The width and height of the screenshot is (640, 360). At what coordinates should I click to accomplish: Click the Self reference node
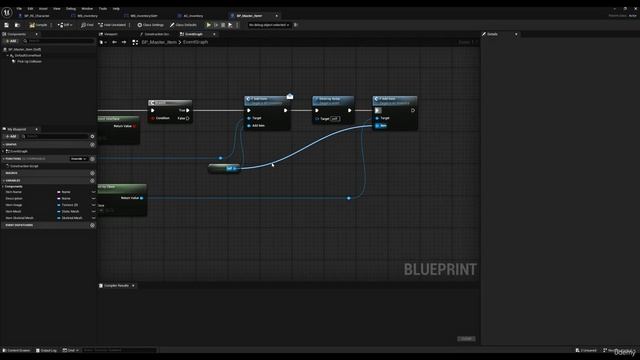(x=224, y=168)
